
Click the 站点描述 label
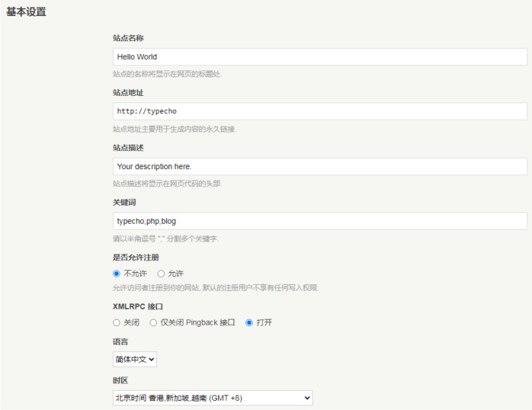[128, 148]
